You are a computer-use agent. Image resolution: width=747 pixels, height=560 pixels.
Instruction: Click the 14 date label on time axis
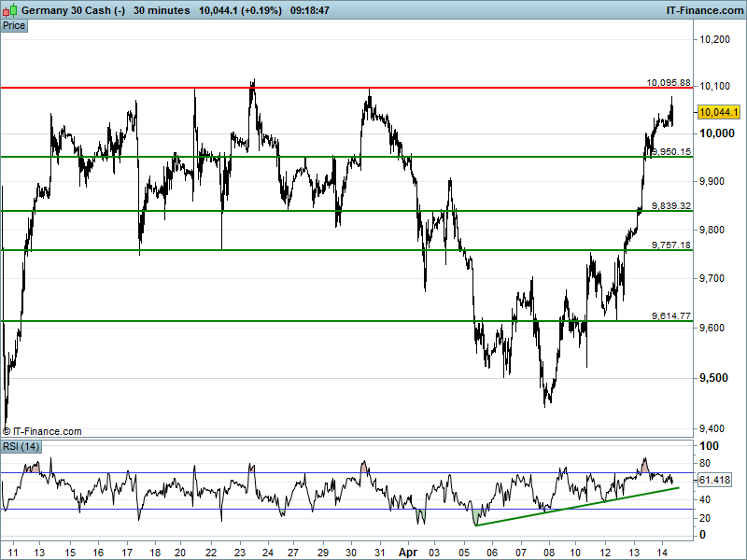point(662,553)
